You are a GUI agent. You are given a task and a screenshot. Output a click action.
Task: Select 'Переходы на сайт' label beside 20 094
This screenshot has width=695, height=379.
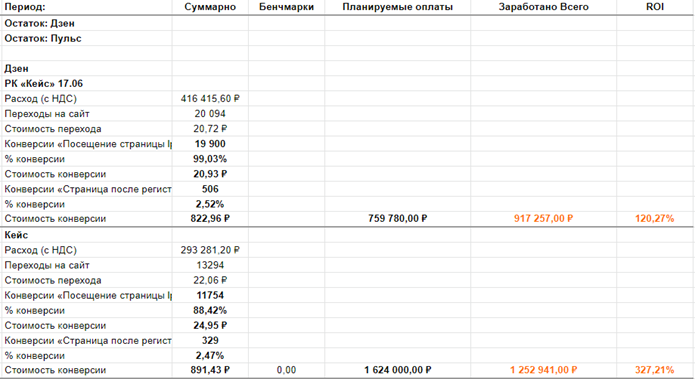[47, 114]
